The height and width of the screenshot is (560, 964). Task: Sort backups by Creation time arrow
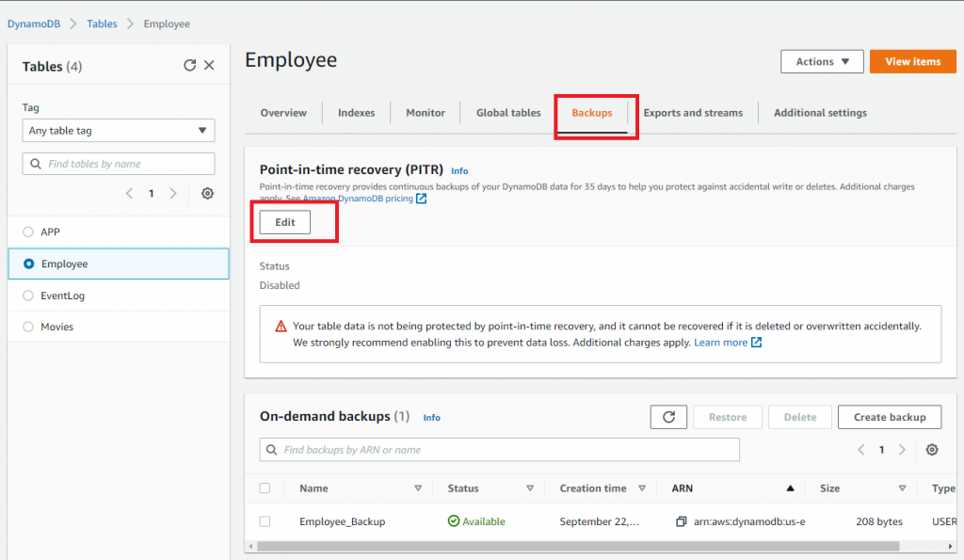(x=642, y=488)
